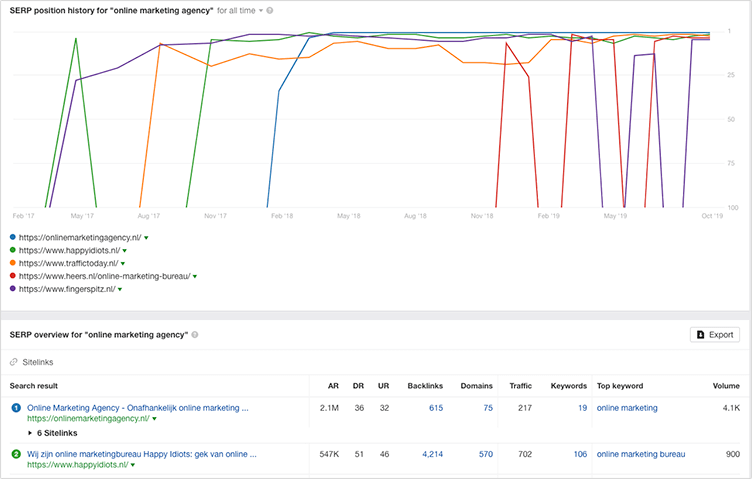
Task: Click the Oct '19 label on chart axis
Action: [x=712, y=216]
